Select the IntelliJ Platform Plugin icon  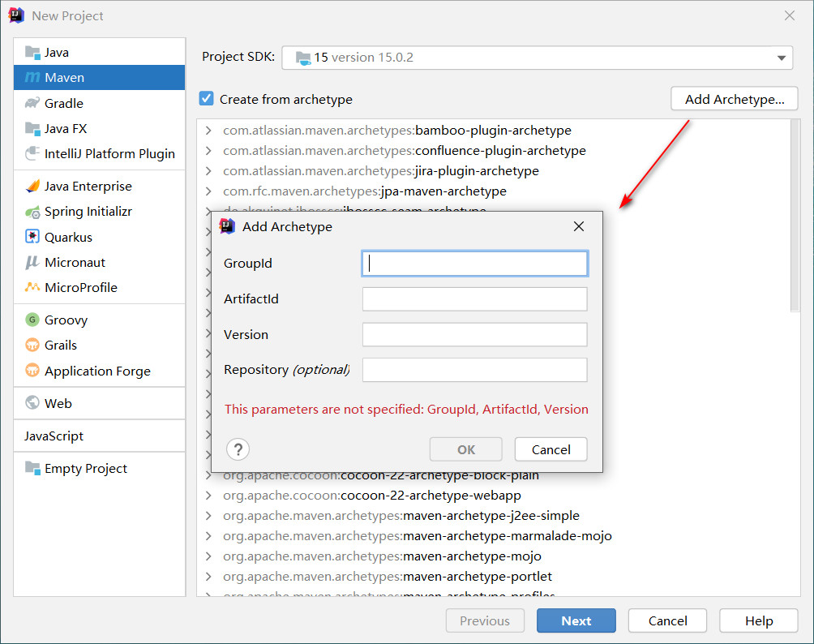(x=32, y=153)
